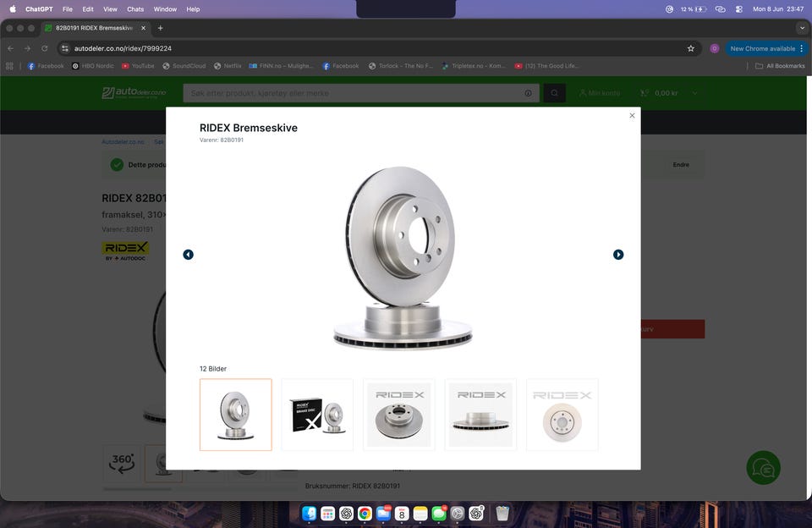The width and height of the screenshot is (812, 528).
Task: Expand the cart dropdown chevron
Action: 695,93
